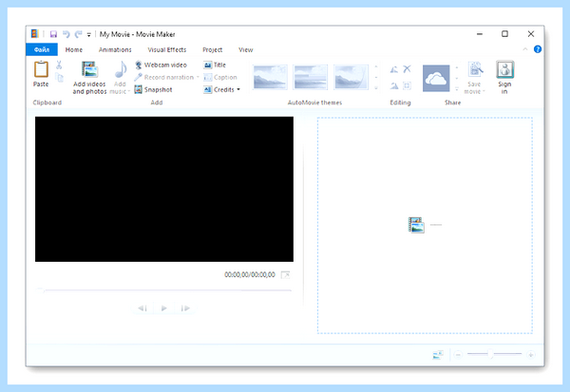This screenshot has width=570, height=392.
Task: Take a Snapshot of the preview
Action: tap(153, 90)
